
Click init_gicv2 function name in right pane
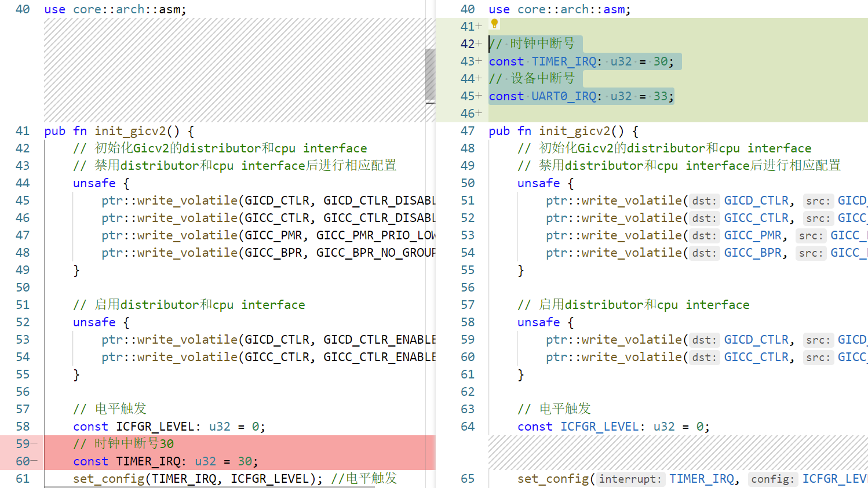pyautogui.click(x=575, y=131)
